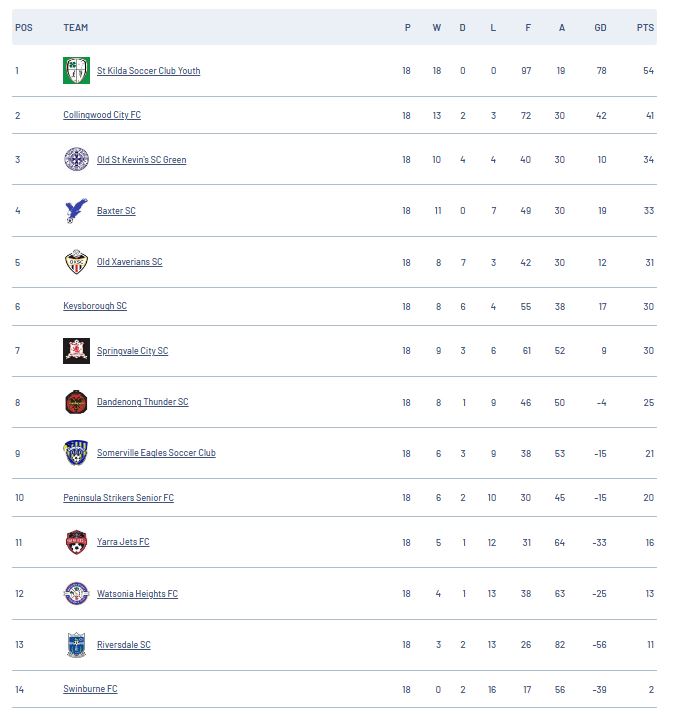Screen dimensions: 675x717
Task: Click the Riversdale SC blue crest
Action: point(76,645)
